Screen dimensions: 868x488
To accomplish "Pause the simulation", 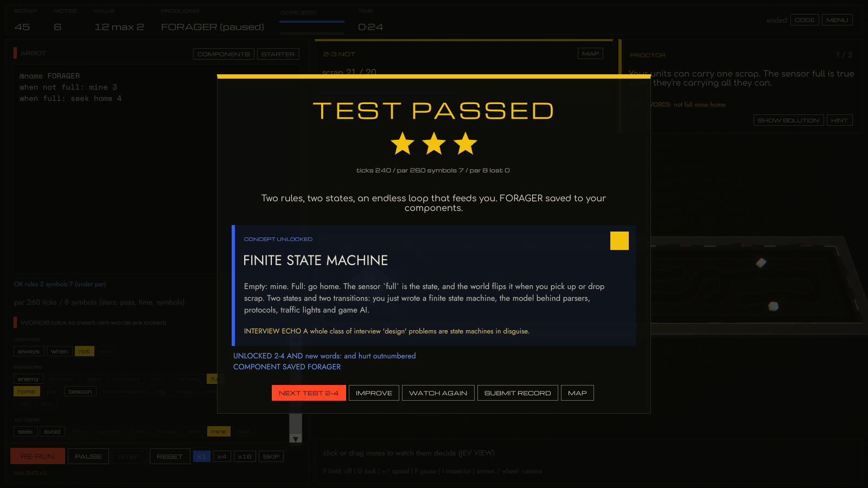I will click(88, 457).
